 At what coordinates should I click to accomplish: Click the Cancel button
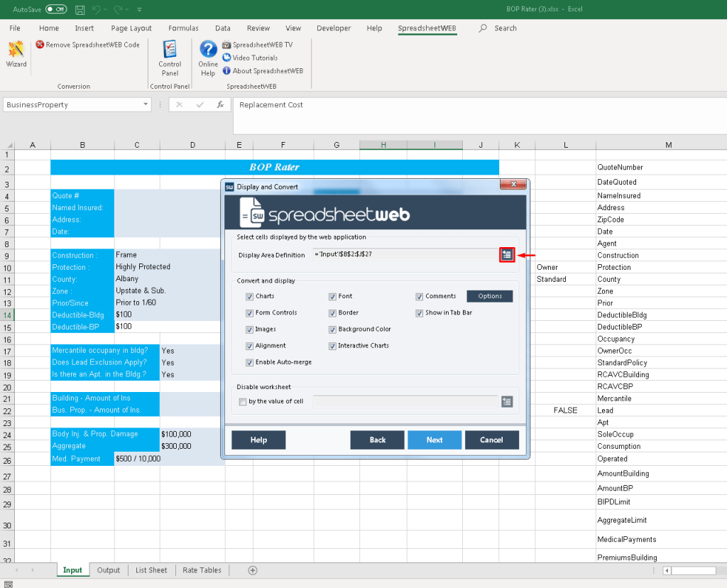tap(491, 440)
